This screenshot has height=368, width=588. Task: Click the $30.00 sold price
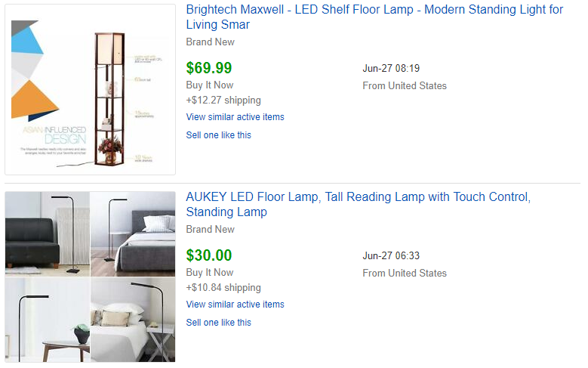tap(209, 255)
